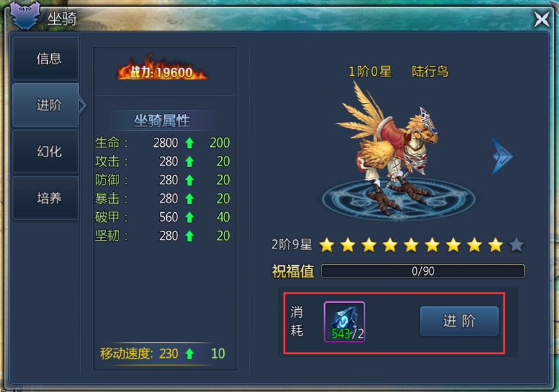Screen dimensions: 559x392
Task: Click the green arrow beside 移动速度
Action: [190, 354]
